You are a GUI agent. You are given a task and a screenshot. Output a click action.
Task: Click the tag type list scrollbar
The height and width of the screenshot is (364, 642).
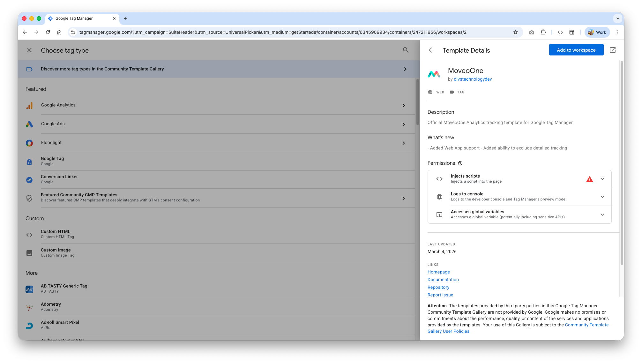click(417, 102)
